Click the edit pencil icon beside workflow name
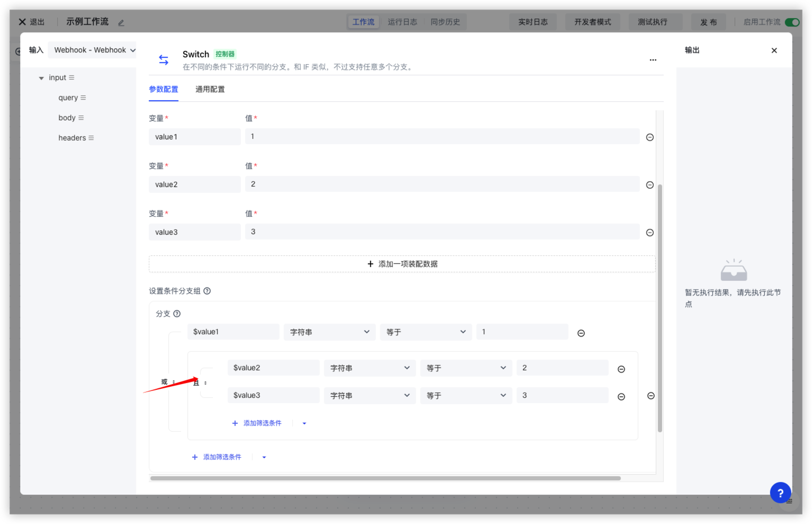Screen dimensions: 812x524 (121, 23)
